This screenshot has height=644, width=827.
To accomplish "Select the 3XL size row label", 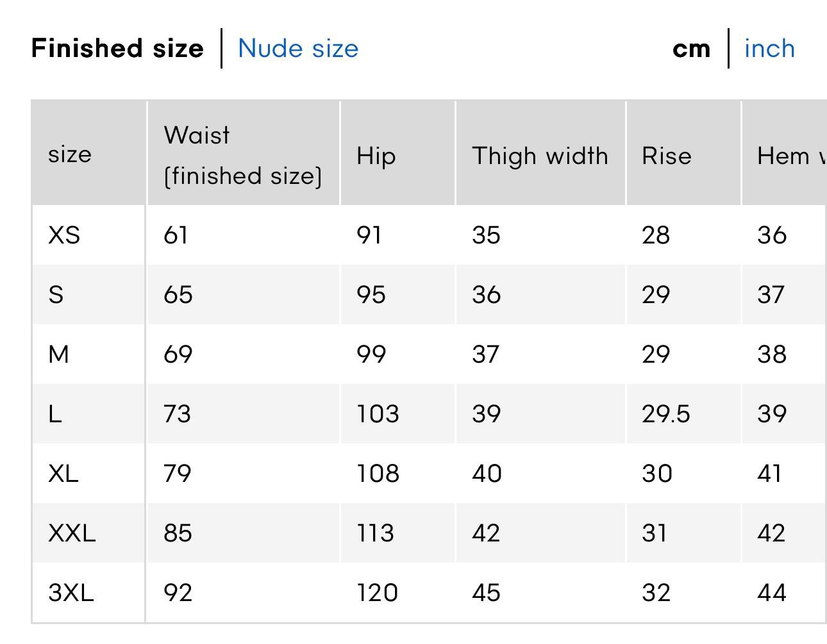I will pos(71,593).
